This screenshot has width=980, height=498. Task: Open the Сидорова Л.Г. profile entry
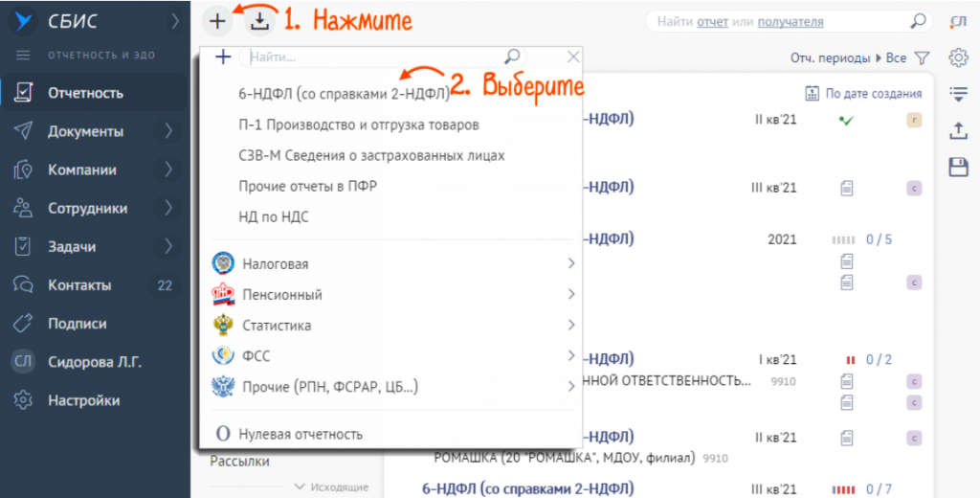point(95,362)
